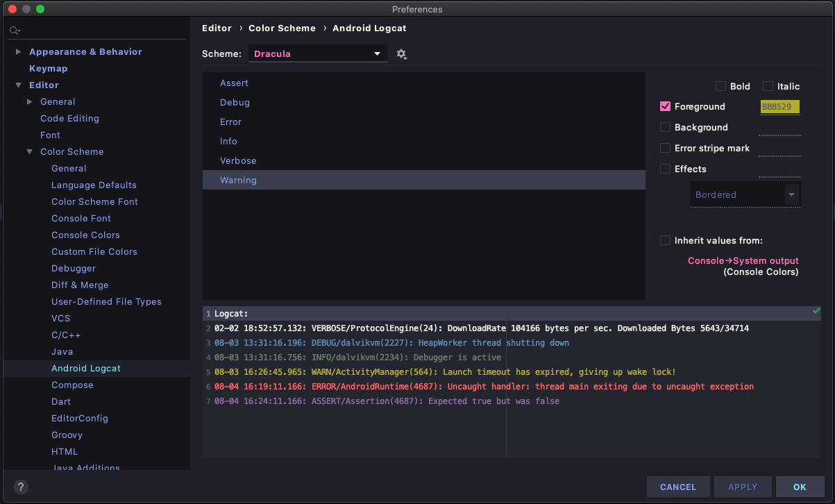Click the ERROR/AndroidRuntime line in preview

click(484, 387)
